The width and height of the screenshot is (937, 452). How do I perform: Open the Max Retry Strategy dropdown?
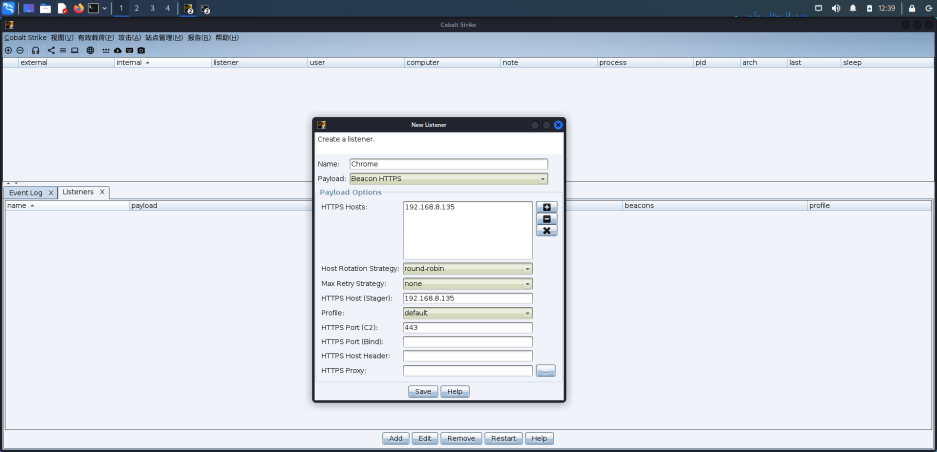coord(468,284)
